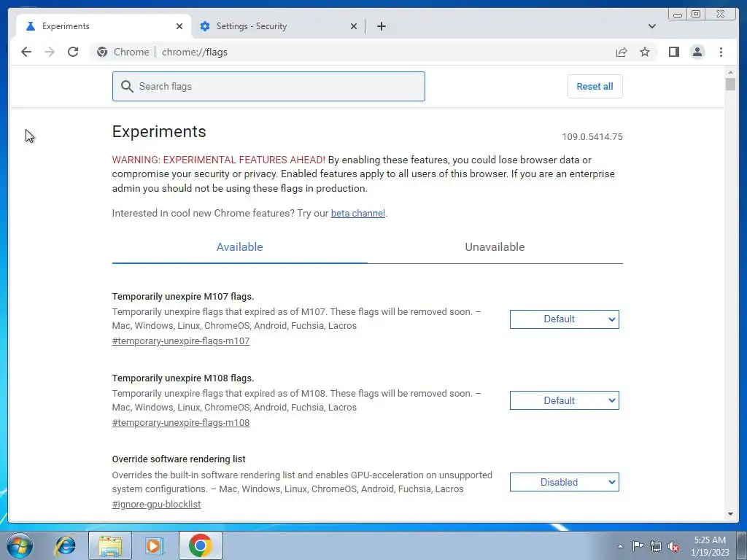
Task: Go back using the browser back arrow
Action: tap(26, 52)
